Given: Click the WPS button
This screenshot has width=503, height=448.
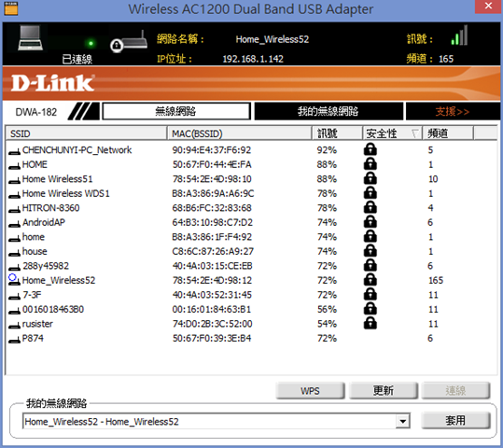Looking at the screenshot, I should tap(310, 390).
